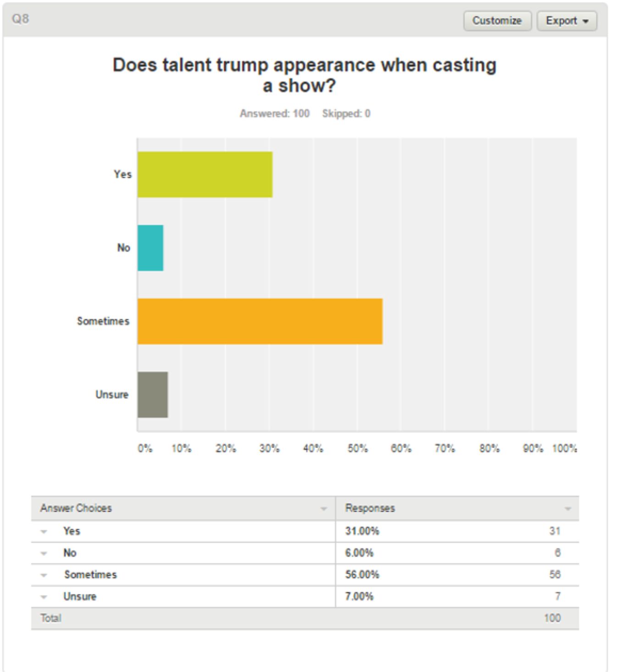Click the Yes row arrow icon
Viewport: 642px width, 672px height.
tap(44, 532)
